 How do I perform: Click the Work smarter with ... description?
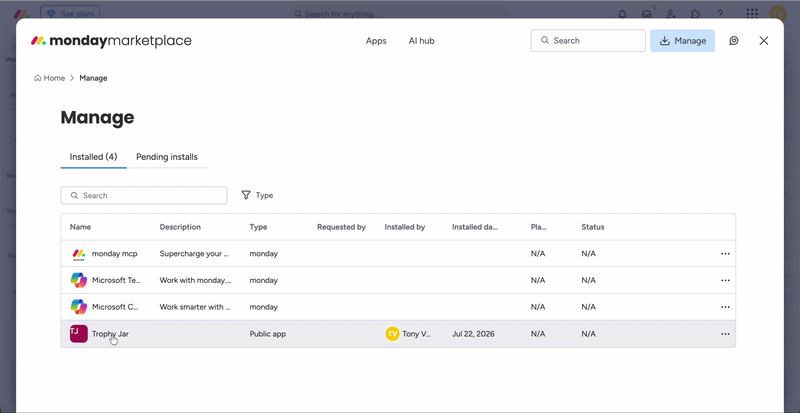[x=195, y=307]
